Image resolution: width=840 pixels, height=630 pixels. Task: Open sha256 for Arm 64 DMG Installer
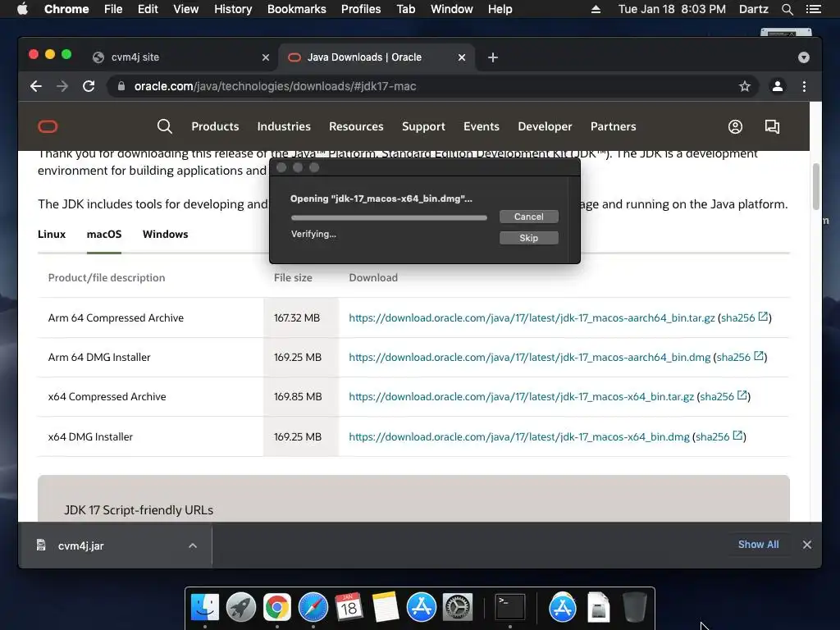pos(740,358)
